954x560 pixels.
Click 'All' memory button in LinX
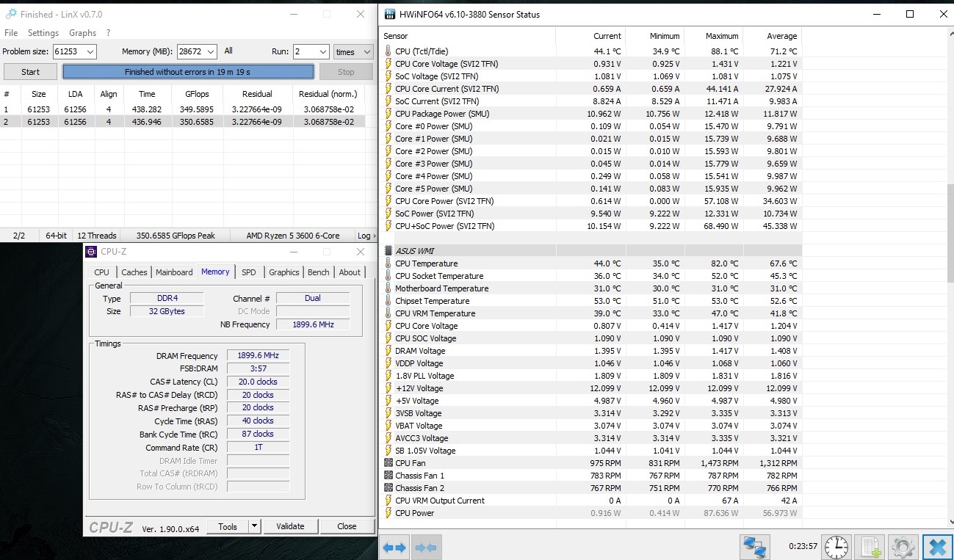pos(228,51)
